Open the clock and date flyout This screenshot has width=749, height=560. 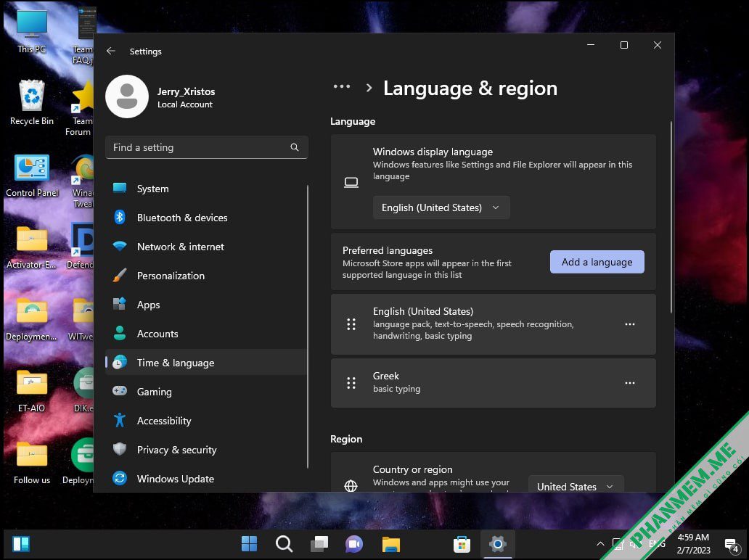pyautogui.click(x=693, y=544)
